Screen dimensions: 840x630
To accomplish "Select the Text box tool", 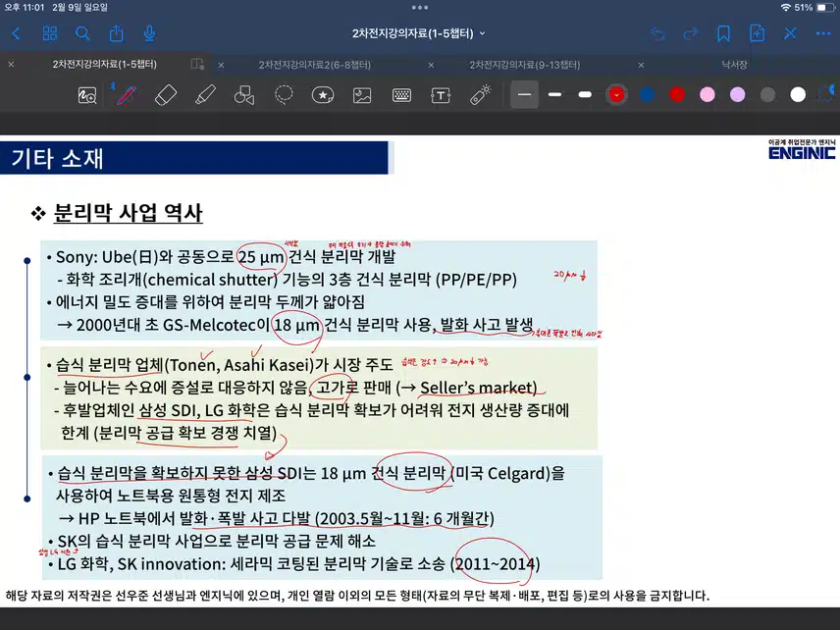I will pyautogui.click(x=441, y=95).
